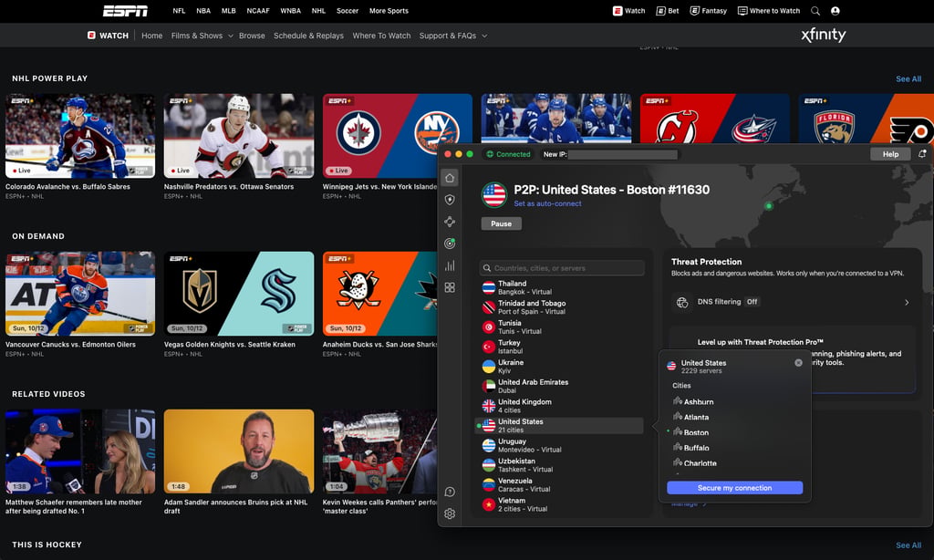Expand the United States server list row
This screenshot has width=934, height=560.
(x=560, y=425)
